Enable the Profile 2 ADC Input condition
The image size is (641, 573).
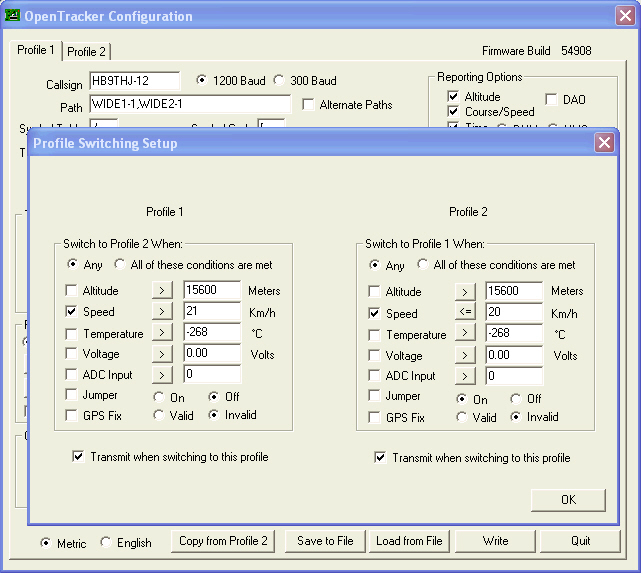coord(374,375)
